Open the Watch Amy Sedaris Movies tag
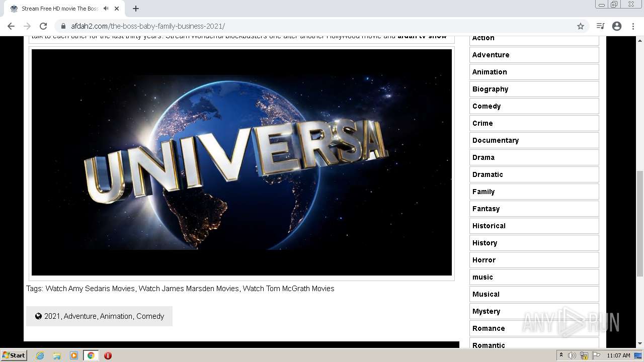 (x=90, y=289)
